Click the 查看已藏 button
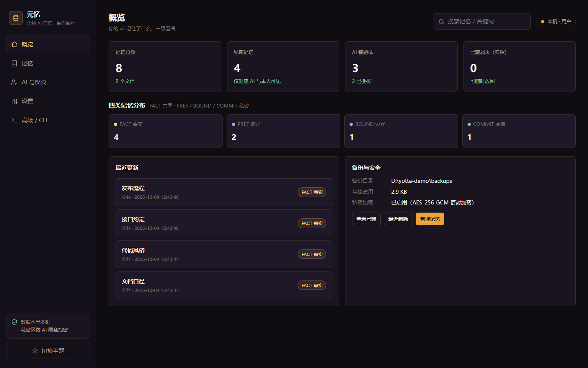 (x=366, y=219)
